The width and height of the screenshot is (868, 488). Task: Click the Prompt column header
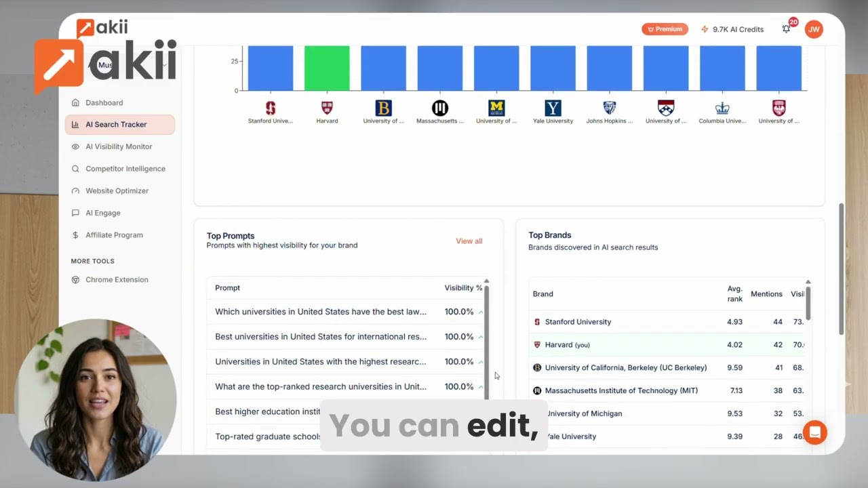[x=227, y=288]
